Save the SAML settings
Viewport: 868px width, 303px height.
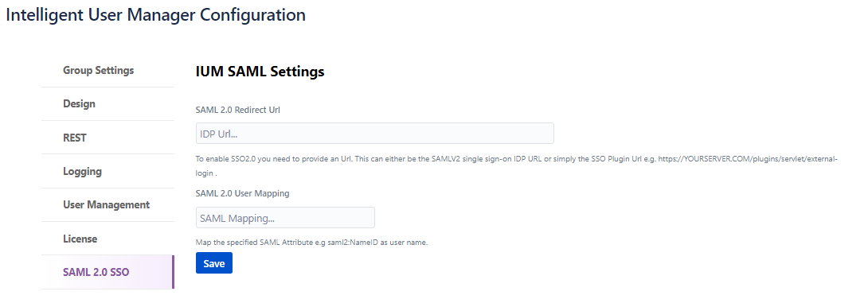[x=213, y=263]
